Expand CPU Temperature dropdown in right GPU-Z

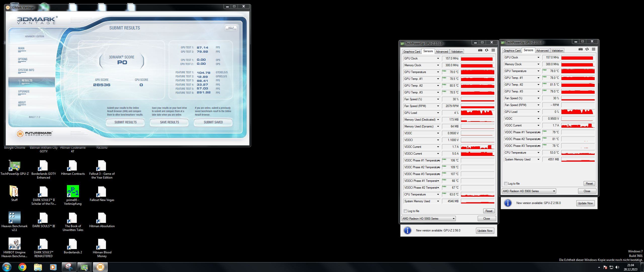tap(538, 153)
